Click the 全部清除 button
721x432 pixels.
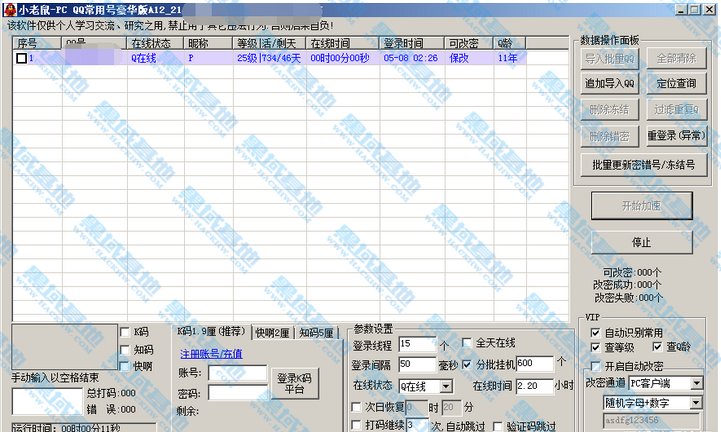point(676,58)
